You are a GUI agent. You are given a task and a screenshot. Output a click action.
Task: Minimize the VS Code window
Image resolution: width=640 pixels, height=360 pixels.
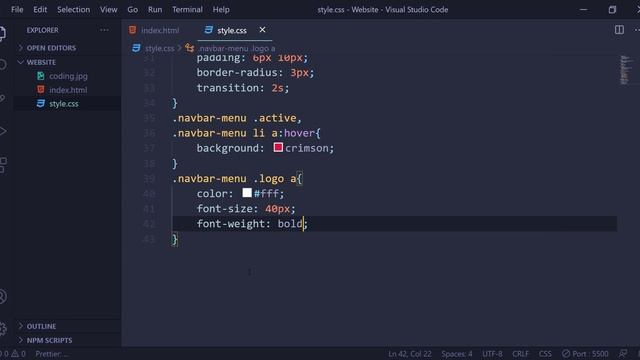[584, 9]
